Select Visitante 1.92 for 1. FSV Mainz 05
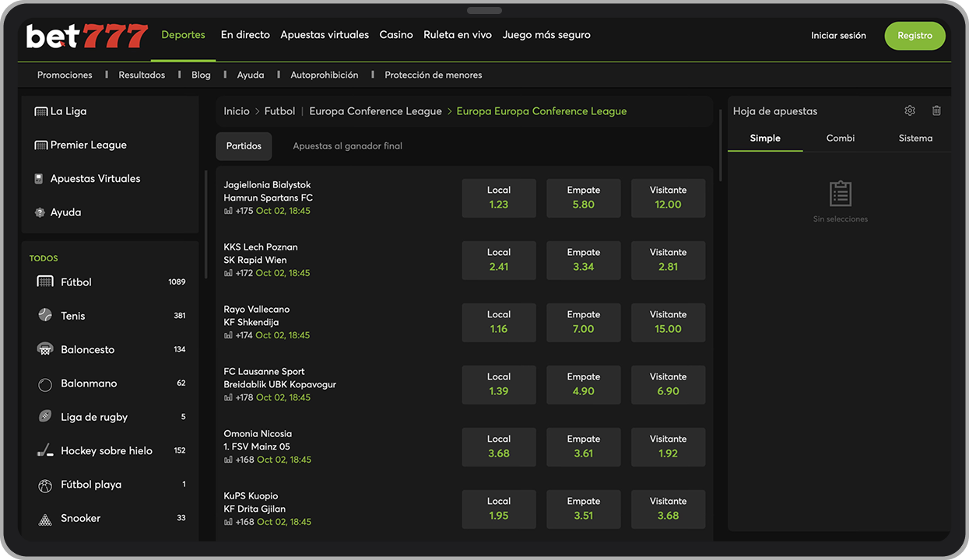 [x=668, y=447]
